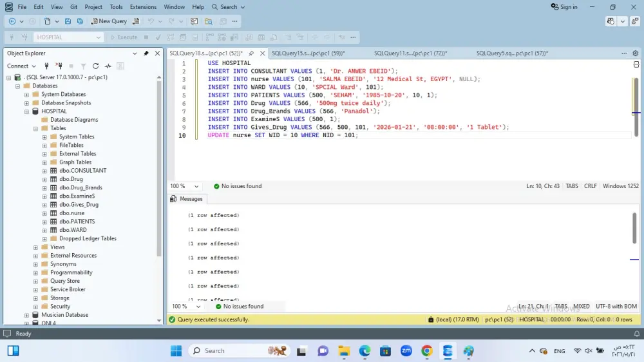Click Object Explorer connect plug icon

(46, 66)
